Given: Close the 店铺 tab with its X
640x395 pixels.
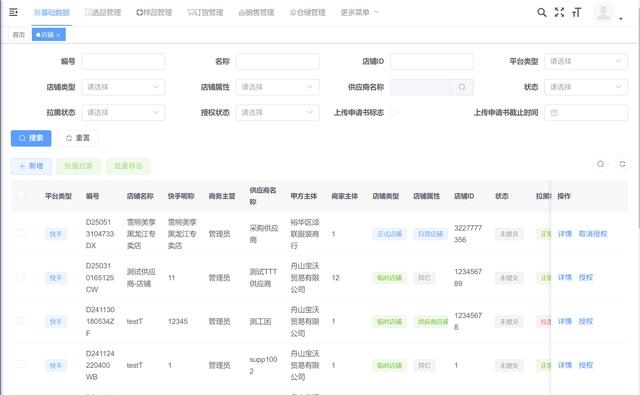Looking at the screenshot, I should click(58, 35).
